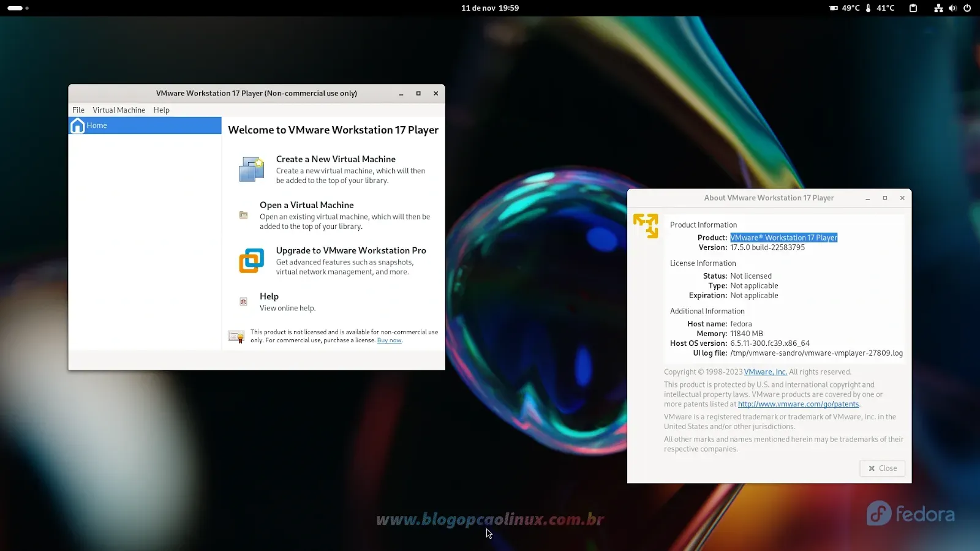980x551 pixels.
Task: Open the vmware.com/go/patents link
Action: pos(799,404)
